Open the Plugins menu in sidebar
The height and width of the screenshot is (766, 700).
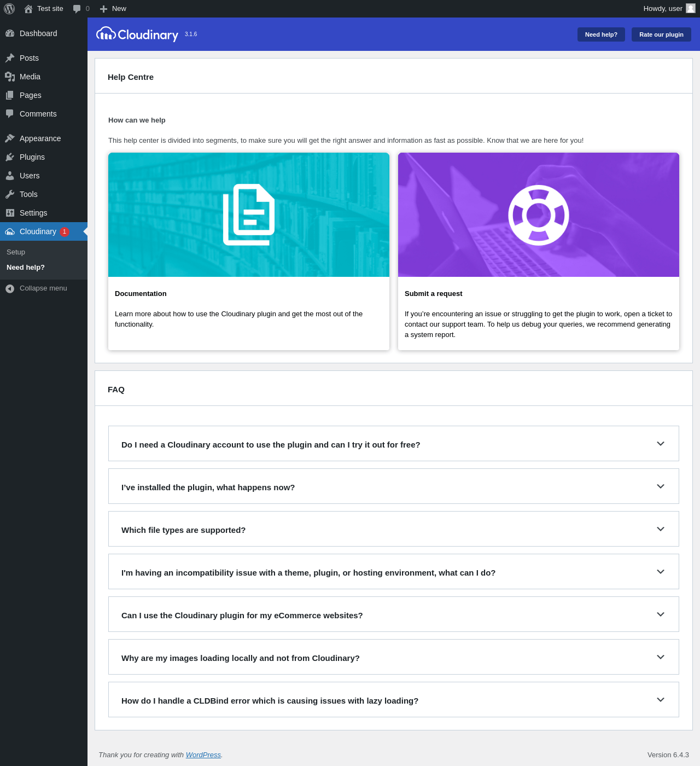click(32, 157)
